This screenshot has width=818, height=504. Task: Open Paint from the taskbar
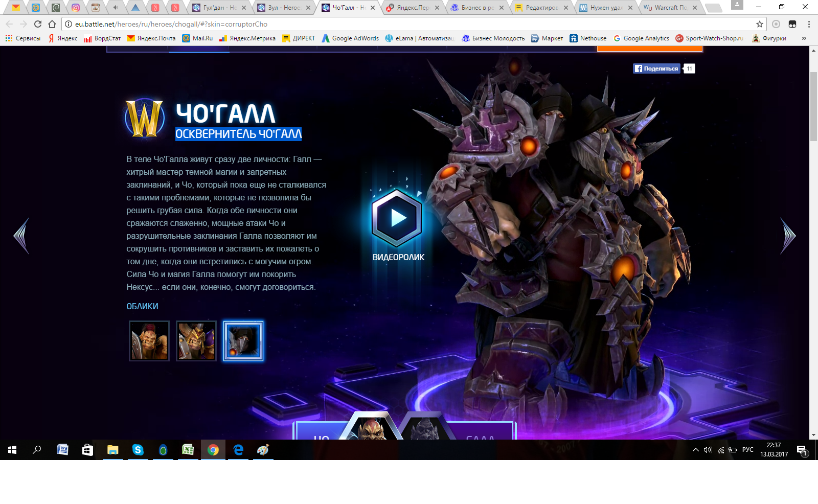263,450
